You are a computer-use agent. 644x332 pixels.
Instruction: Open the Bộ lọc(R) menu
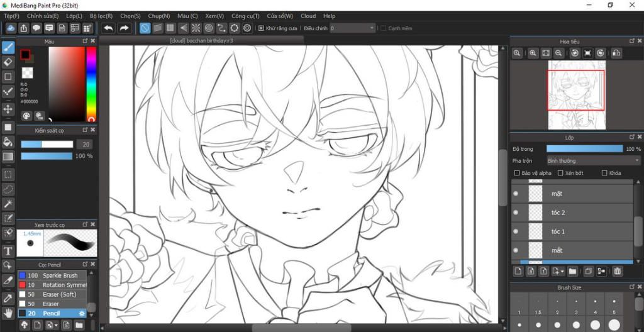(x=101, y=16)
